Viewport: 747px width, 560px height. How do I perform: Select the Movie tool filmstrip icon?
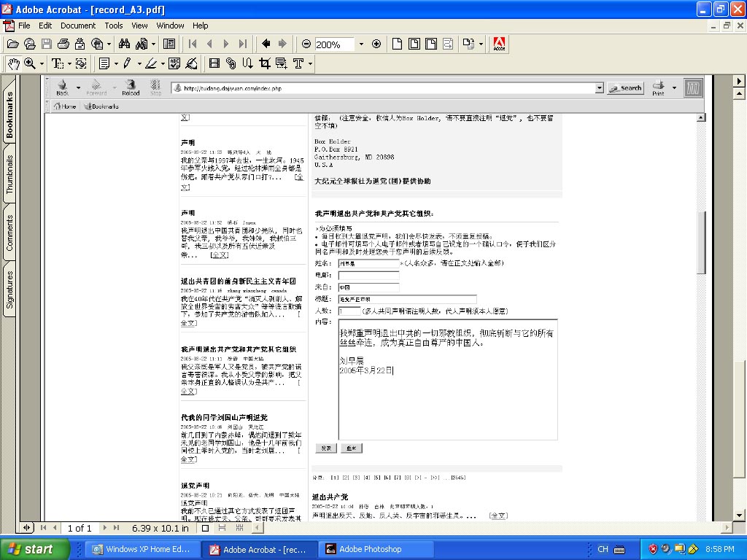click(214, 64)
